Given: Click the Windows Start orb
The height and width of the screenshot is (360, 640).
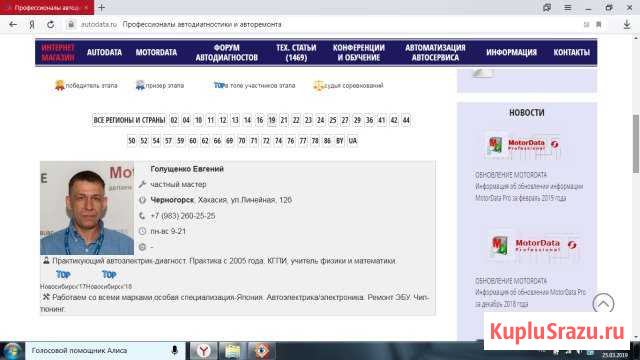Looking at the screenshot, I should pos(12,351).
